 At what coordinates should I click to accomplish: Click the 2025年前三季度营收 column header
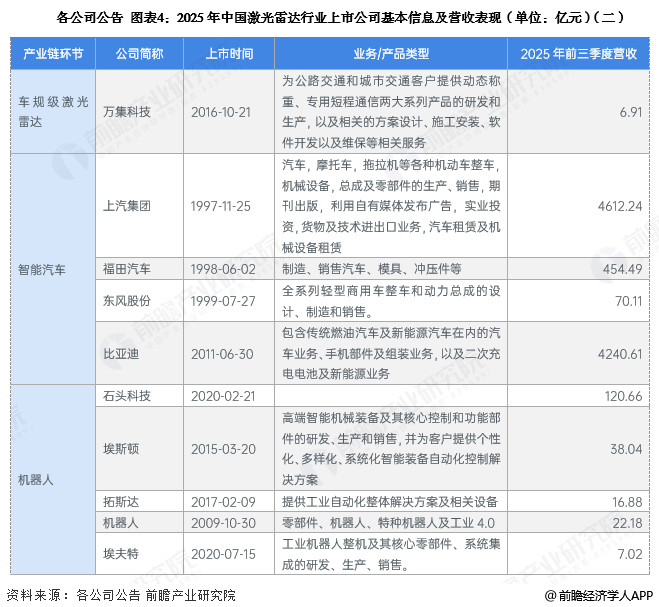tap(579, 54)
